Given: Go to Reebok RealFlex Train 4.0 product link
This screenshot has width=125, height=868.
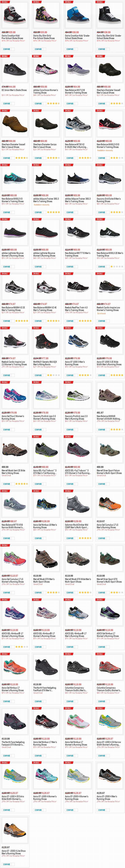Looking at the screenshot, I should click(76, 307).
